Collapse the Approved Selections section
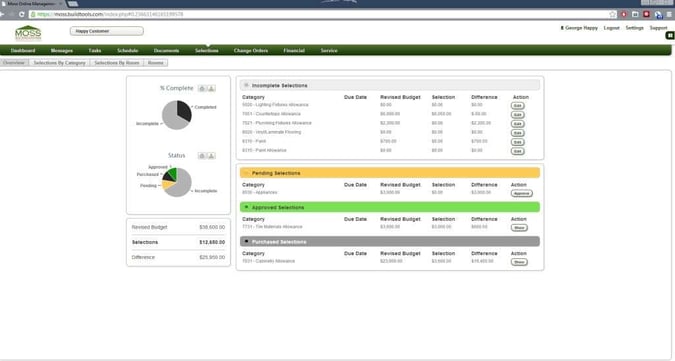This screenshot has width=675, height=361. 246,207
